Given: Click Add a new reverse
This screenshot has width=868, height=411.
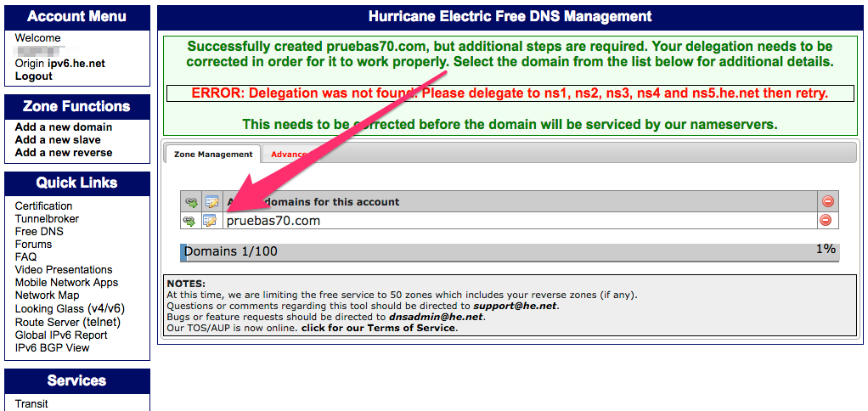Looking at the screenshot, I should click(x=64, y=153).
